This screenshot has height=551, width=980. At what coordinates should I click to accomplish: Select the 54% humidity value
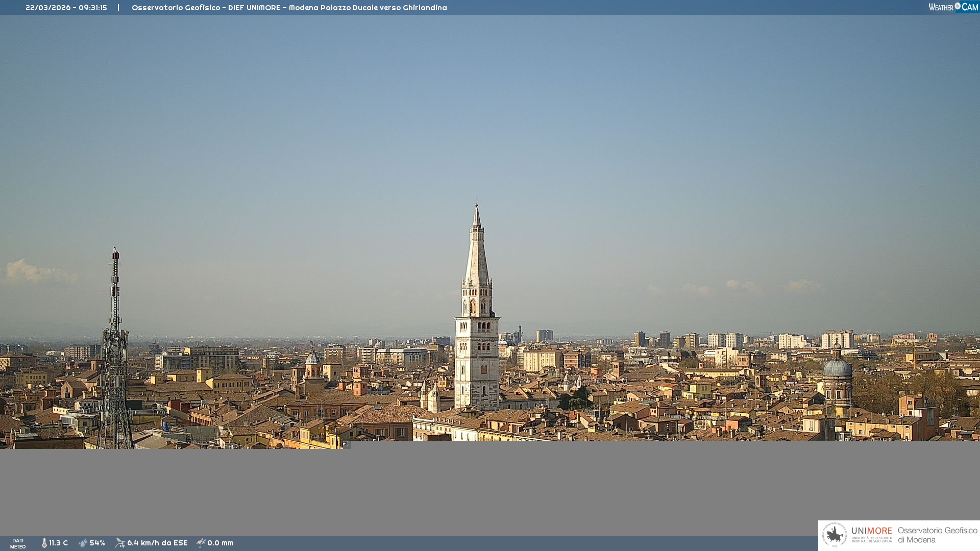97,543
